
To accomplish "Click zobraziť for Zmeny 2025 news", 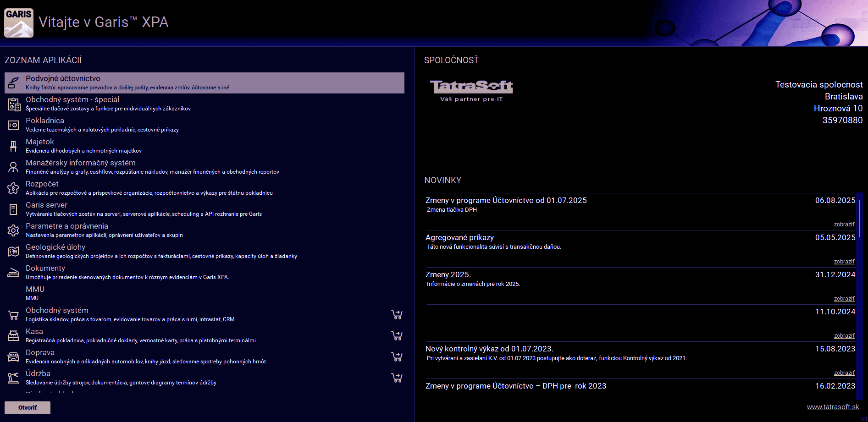I will (x=844, y=299).
